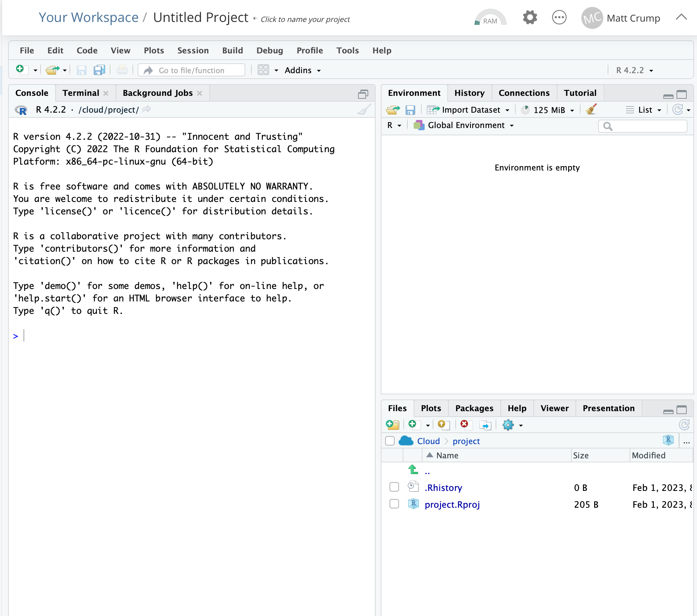Image resolution: width=697 pixels, height=616 pixels.
Task: Click the Rename file icon
Action: (485, 425)
